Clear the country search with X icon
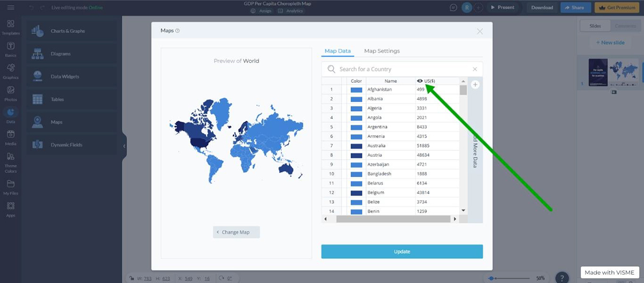Screen dimensions: 644x283 [x=474, y=69]
